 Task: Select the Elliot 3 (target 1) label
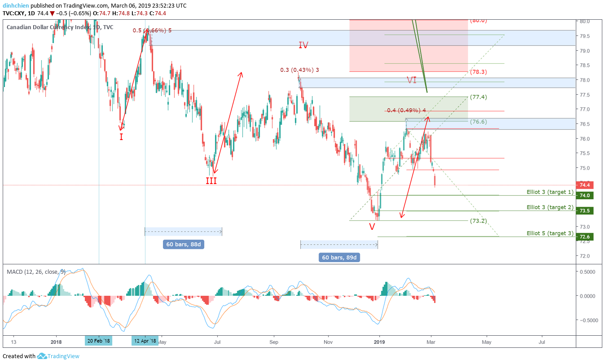pos(550,192)
